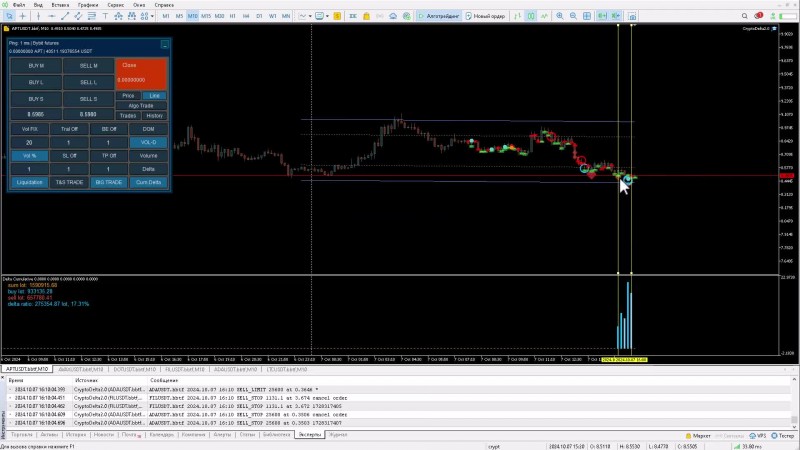Choose the trendline drawing tool
Screen dimensions: 800x450
(x=65, y=16)
